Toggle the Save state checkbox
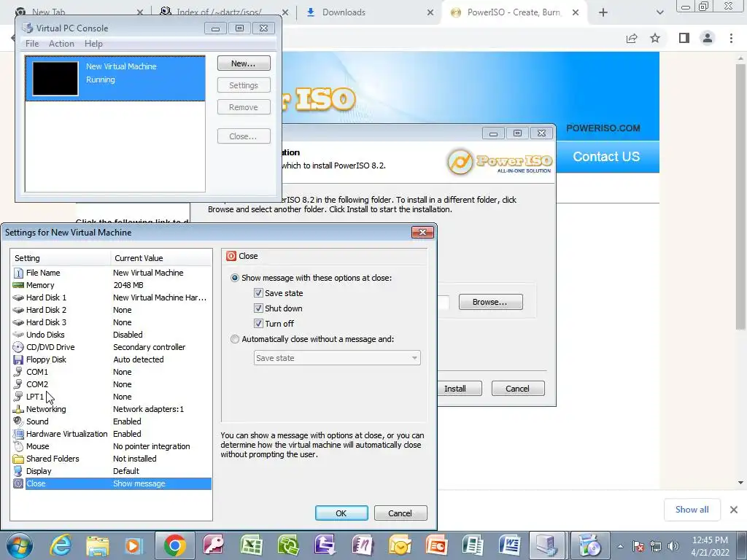 (x=258, y=293)
